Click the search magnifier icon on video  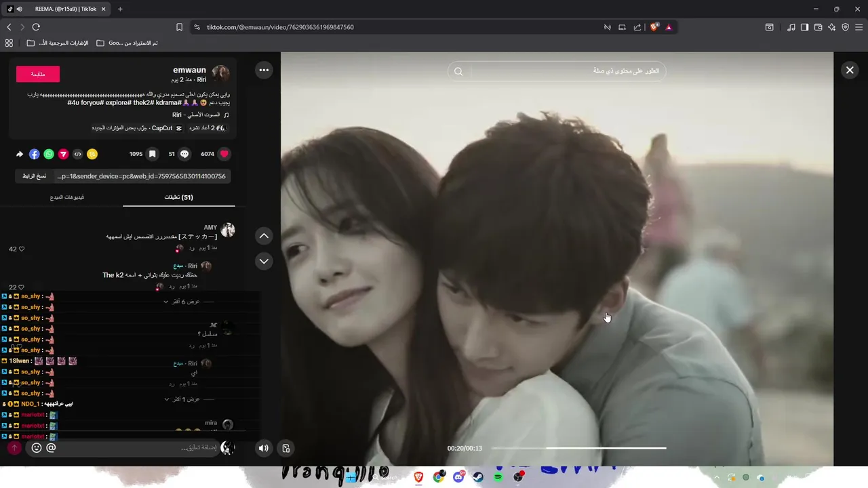pyautogui.click(x=458, y=71)
